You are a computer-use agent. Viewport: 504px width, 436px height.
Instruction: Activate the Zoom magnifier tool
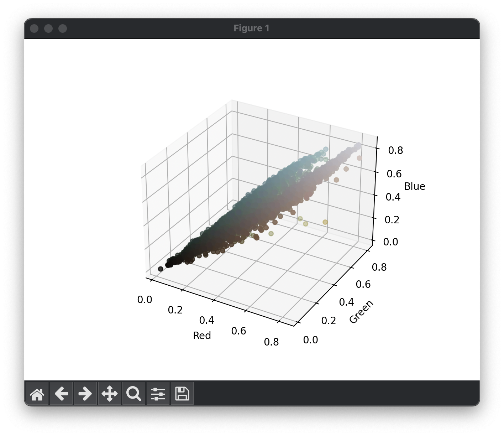point(134,394)
